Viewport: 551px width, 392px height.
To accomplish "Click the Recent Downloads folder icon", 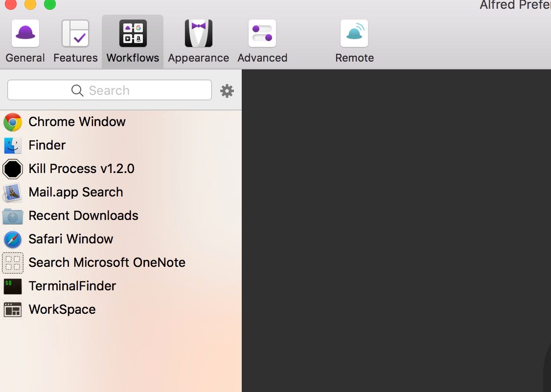I will (13, 216).
